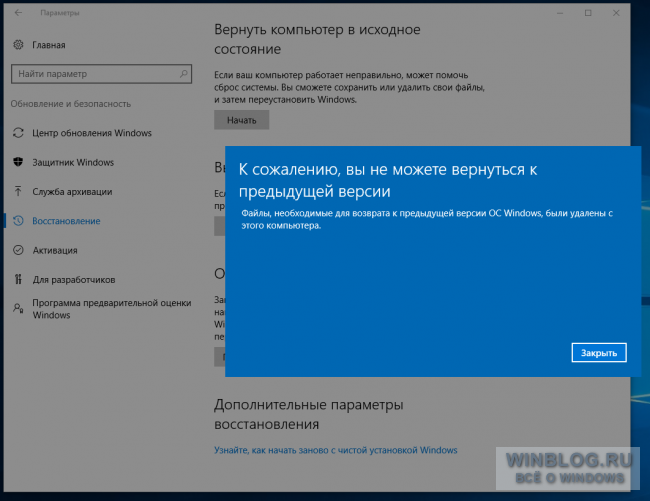This screenshot has height=501, width=650.
Task: Click Главная label in sidebar
Action: (x=49, y=45)
